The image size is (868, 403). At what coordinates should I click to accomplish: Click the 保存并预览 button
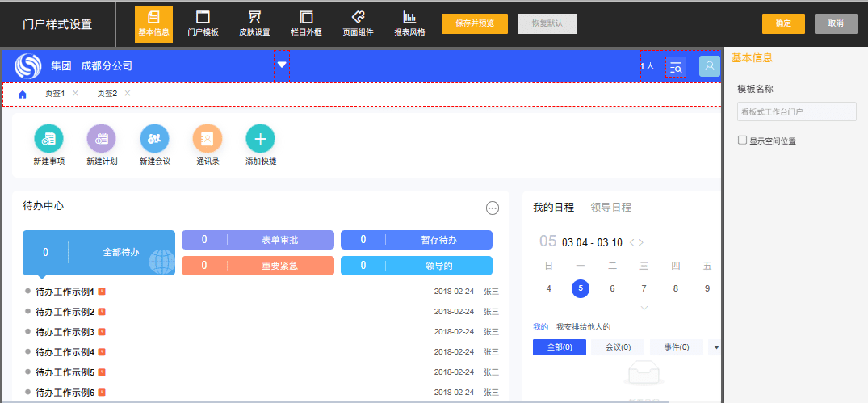click(x=475, y=23)
